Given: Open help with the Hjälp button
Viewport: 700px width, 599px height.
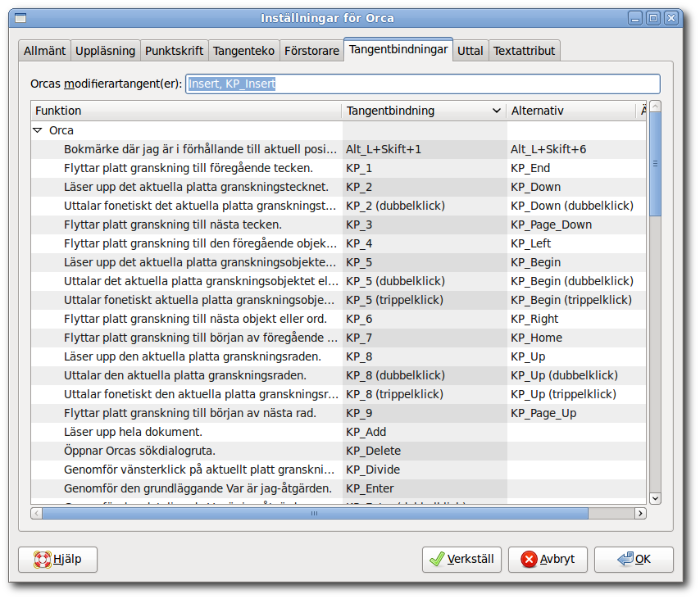Looking at the screenshot, I should click(57, 560).
